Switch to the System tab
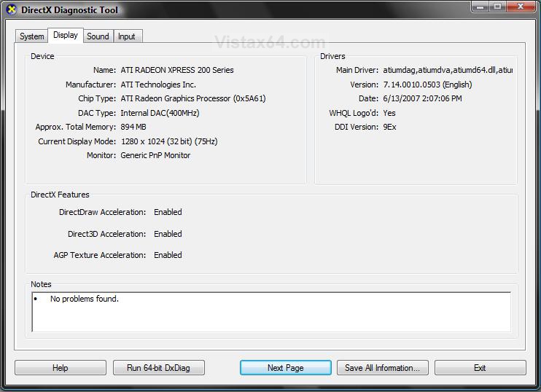Viewport: 541px width, 392px height. click(x=32, y=36)
